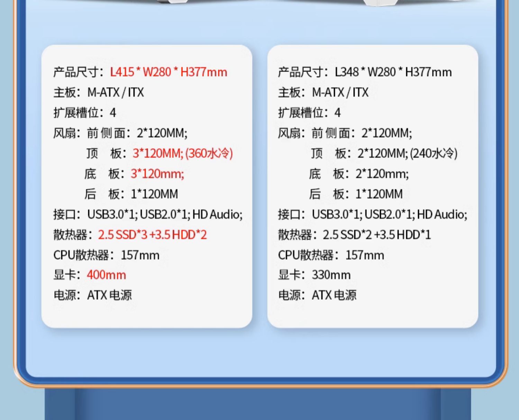The image size is (519, 420).
Task: Click the 产品尺寸 label in right card
Action: coord(303,72)
